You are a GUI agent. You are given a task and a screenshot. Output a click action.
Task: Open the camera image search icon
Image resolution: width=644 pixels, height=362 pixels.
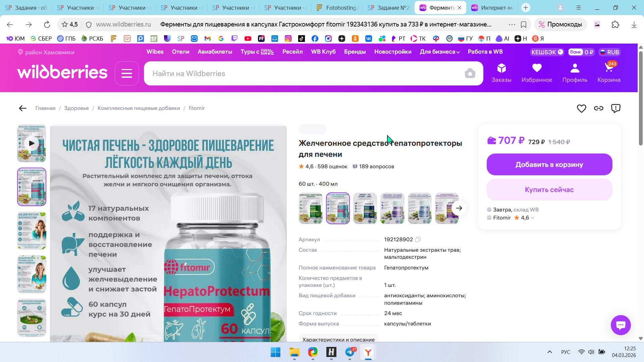coord(470,73)
